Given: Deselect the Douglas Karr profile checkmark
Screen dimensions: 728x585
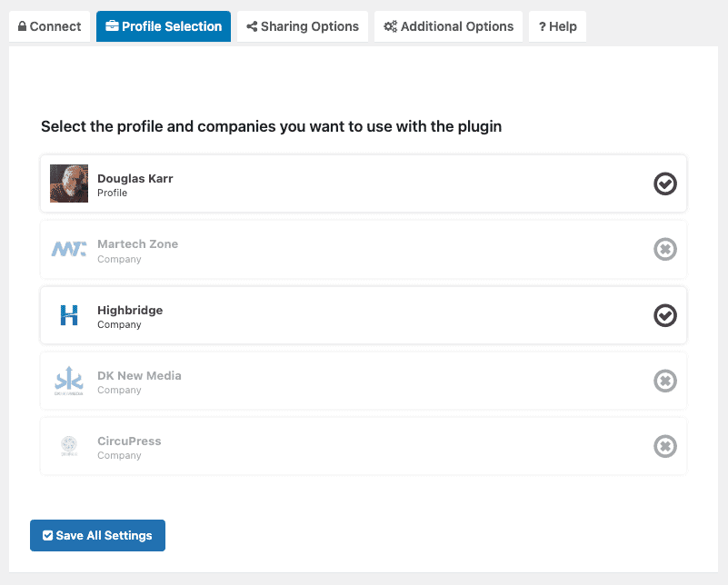Looking at the screenshot, I should (665, 183).
